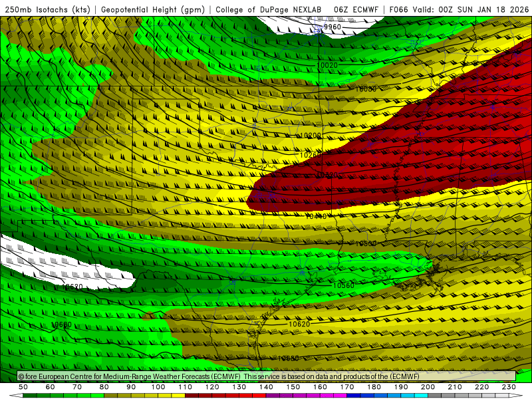Screen dimensions: 532x399
Task: Click the 10020 height contour label
Action: coord(327,65)
